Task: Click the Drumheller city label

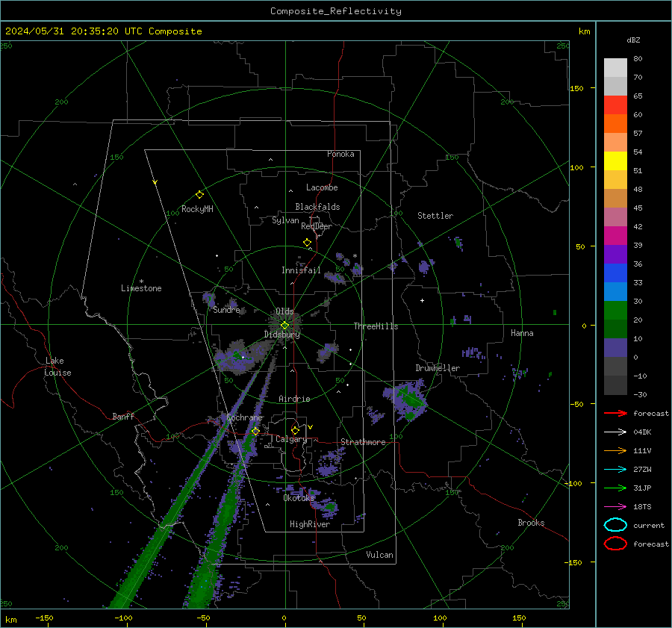Action: coord(438,368)
